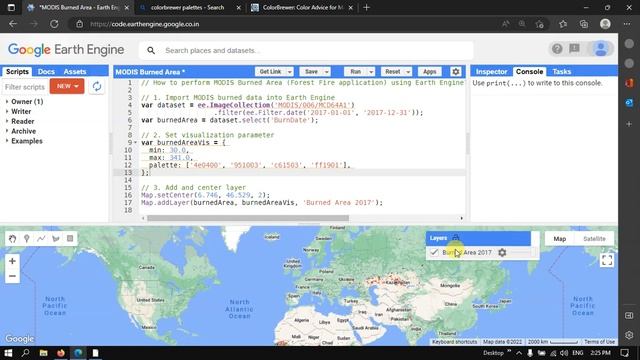This screenshot has height=360, width=640.
Task: Switch to ColorBrewer Color Advice browser tab
Action: [302, 7]
